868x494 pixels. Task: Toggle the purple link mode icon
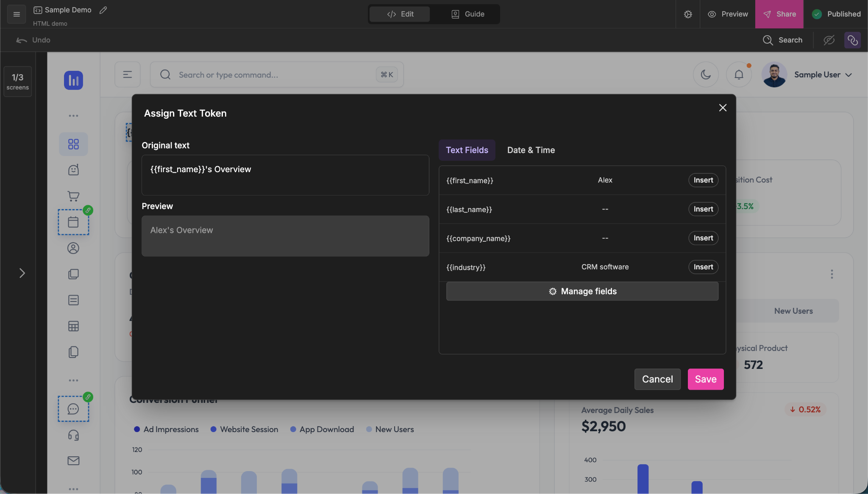(852, 40)
